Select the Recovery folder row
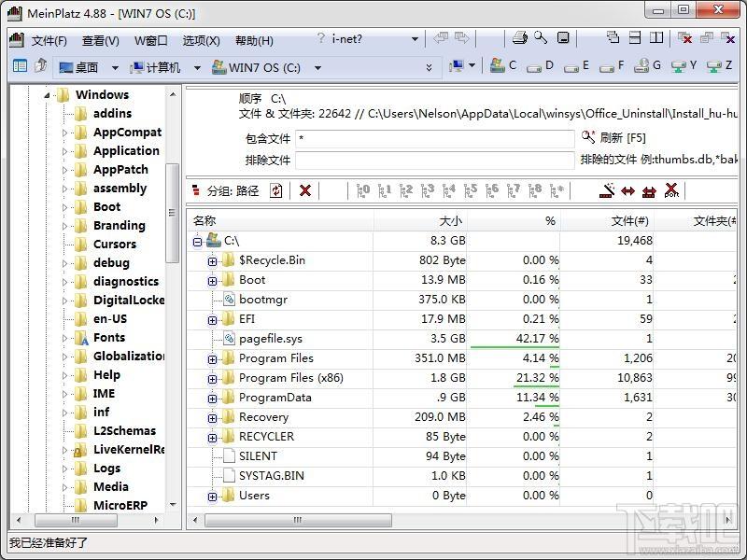747x560 pixels. pyautogui.click(x=459, y=417)
